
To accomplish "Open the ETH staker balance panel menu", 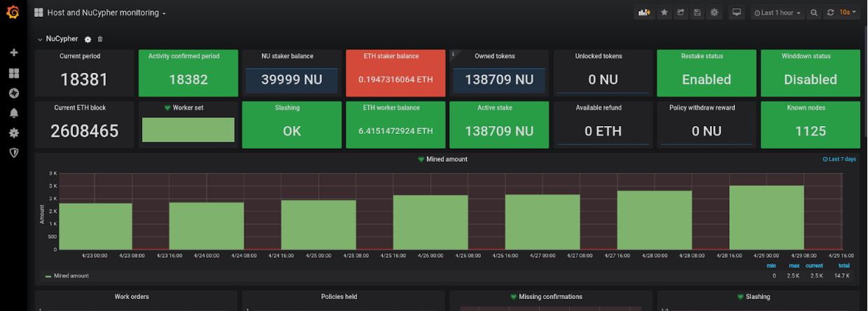I will (391, 56).
